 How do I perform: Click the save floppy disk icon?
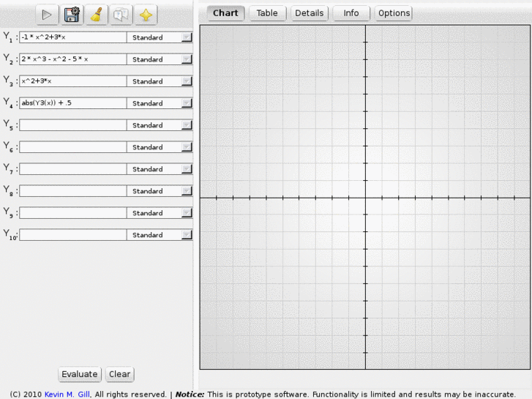(x=72, y=15)
